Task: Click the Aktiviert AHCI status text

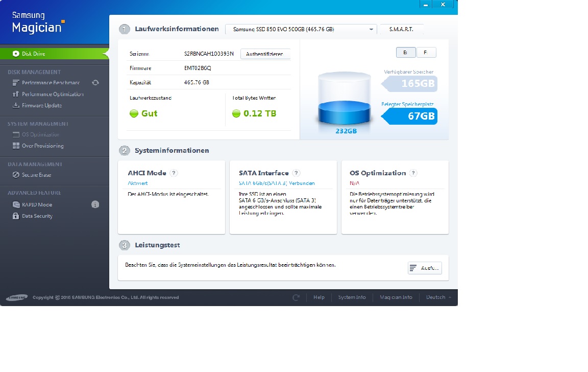Action: tap(138, 183)
